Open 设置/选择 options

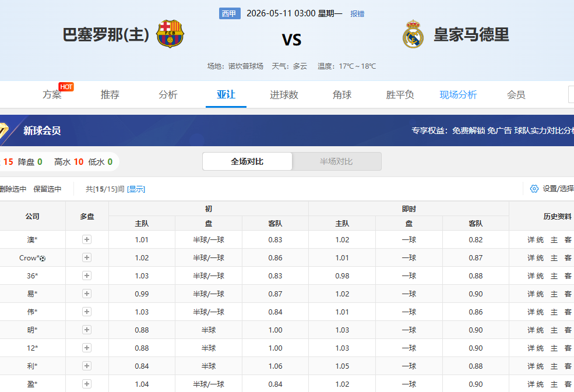point(558,189)
